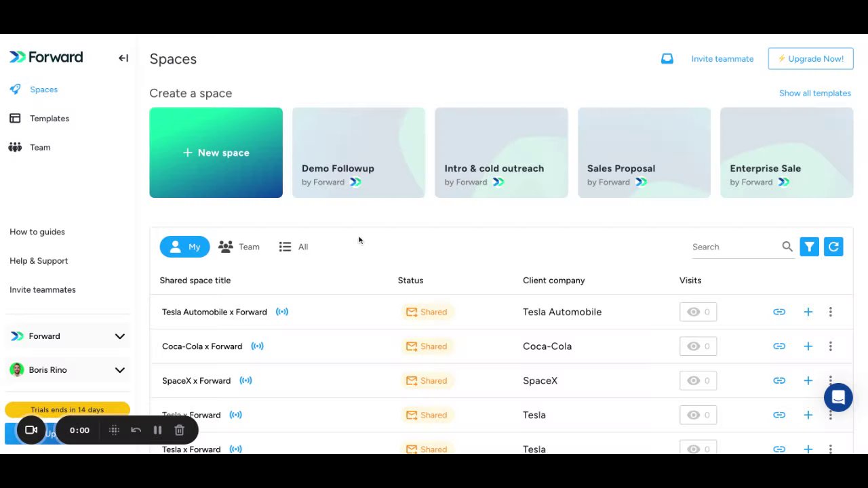Screen dimensions: 868x488
Task: Click plus icon on Coca-Cola row
Action: 808,346
